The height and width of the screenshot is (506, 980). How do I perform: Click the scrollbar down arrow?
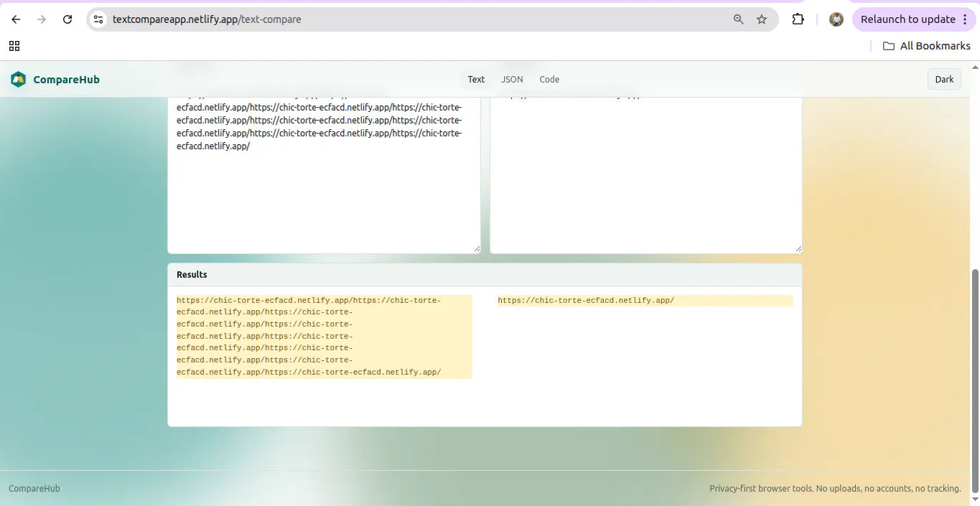tap(974, 500)
